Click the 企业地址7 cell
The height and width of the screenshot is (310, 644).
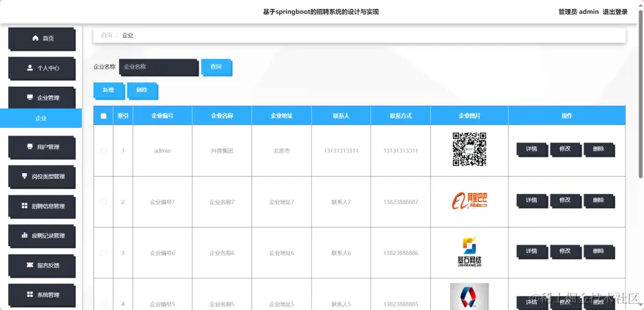coord(281,202)
